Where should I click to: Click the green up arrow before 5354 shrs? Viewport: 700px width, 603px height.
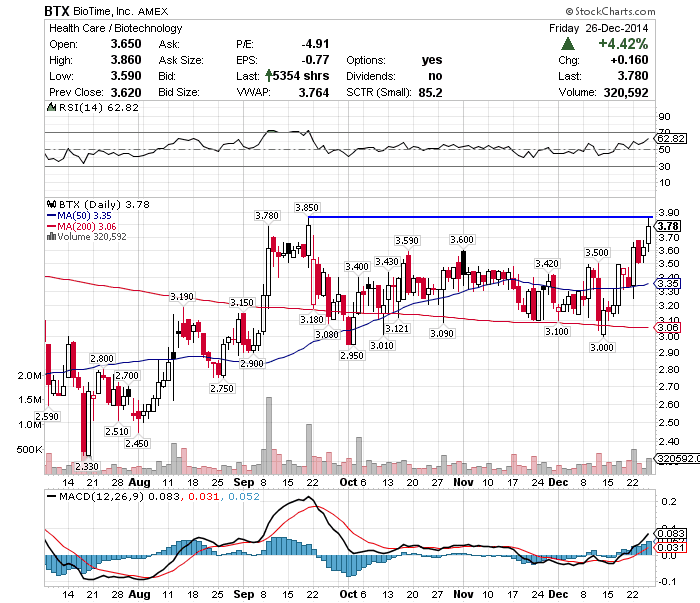[268, 75]
